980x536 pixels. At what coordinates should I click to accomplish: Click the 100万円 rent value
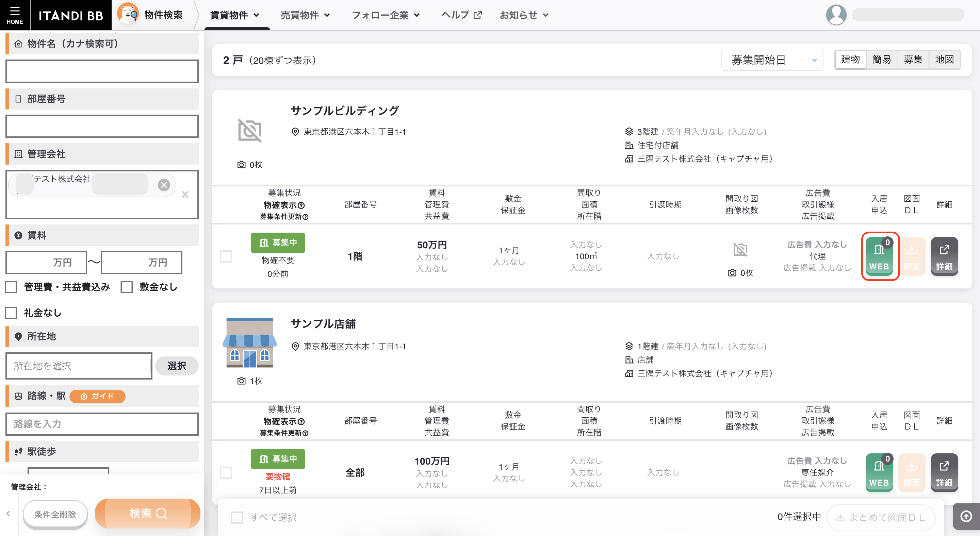point(432,461)
